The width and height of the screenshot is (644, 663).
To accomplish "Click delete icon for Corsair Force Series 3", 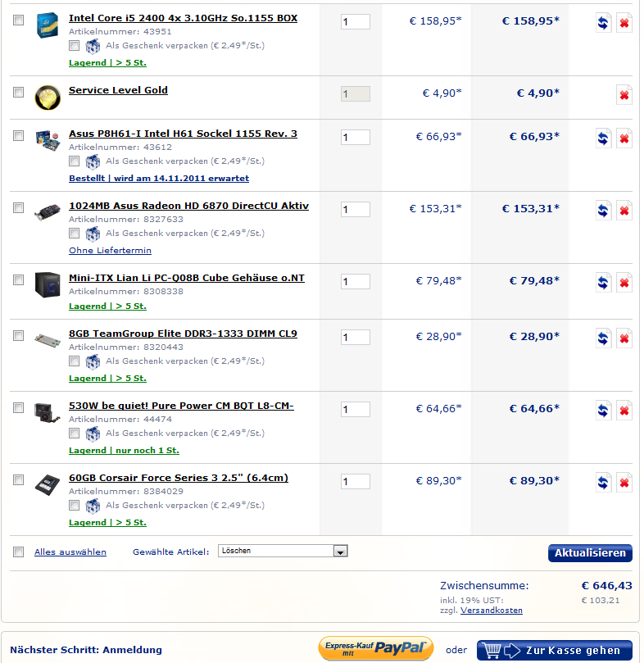I will pos(624,483).
